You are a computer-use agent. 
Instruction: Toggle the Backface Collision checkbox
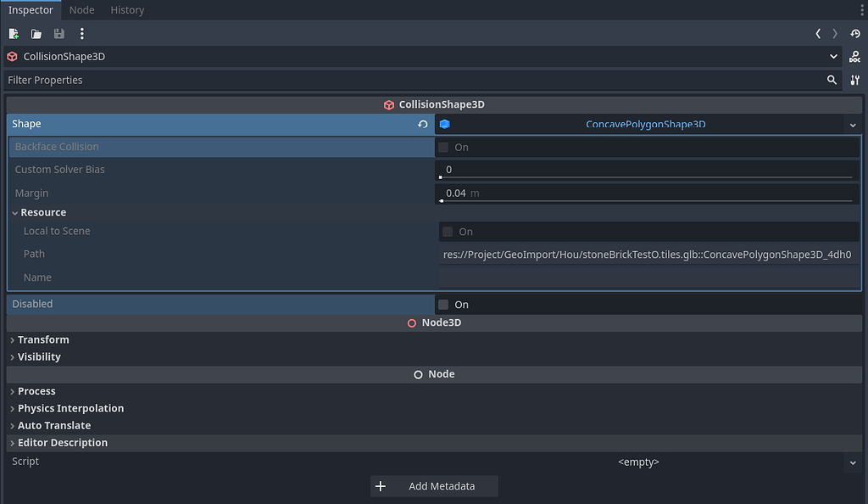tap(442, 147)
